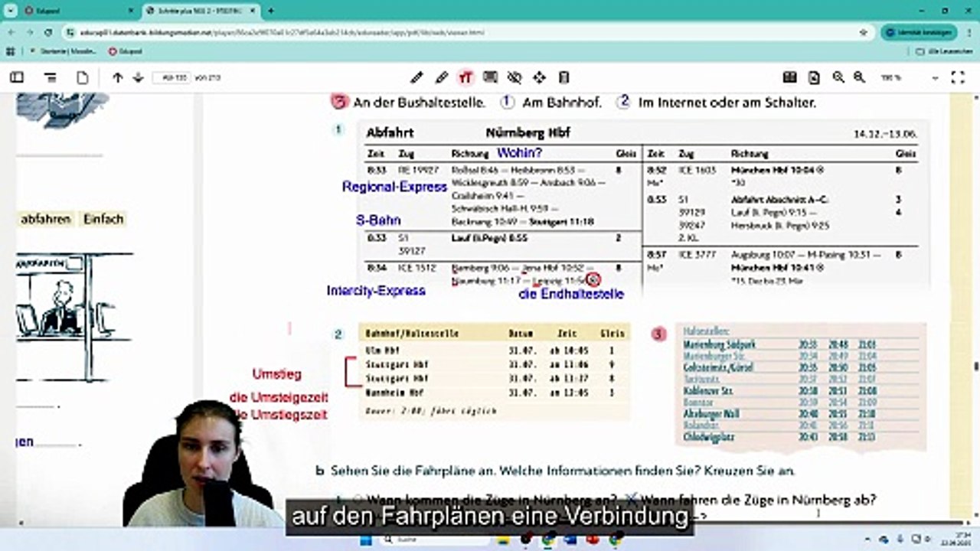Open the tab search dropdown arrow
Screen dimensions: 980x551
click(10, 11)
